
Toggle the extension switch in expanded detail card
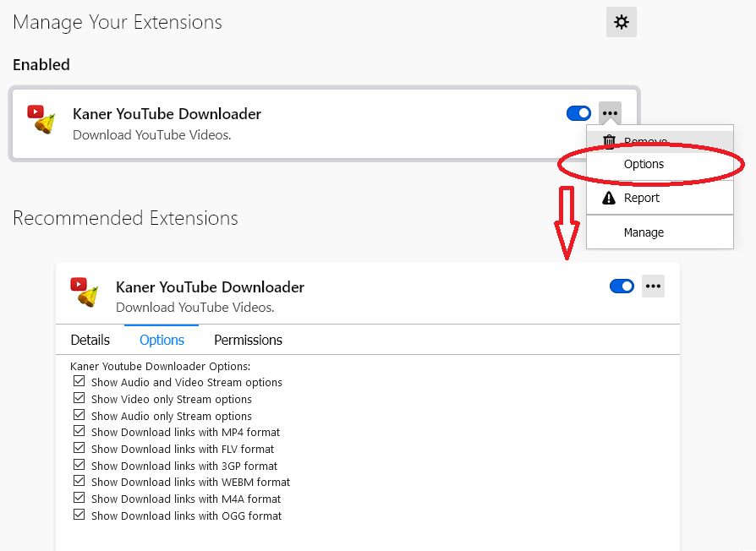[x=622, y=286]
